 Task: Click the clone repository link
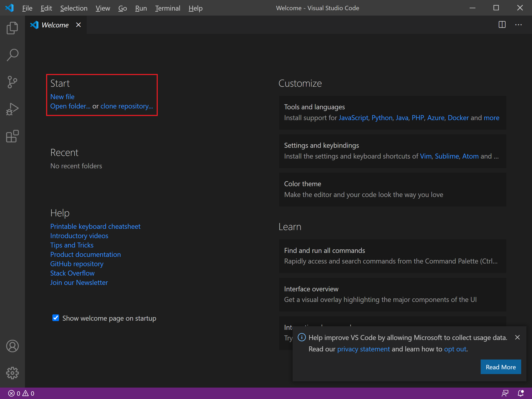(127, 106)
